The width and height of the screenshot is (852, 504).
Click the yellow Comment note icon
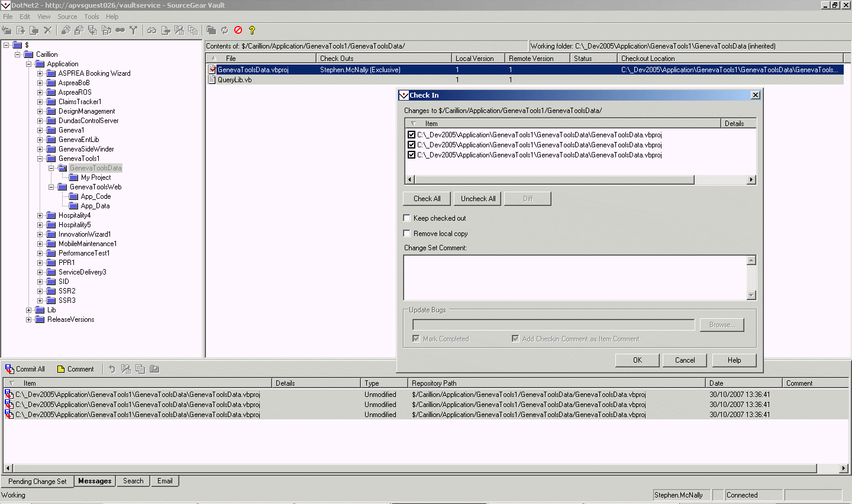(61, 369)
